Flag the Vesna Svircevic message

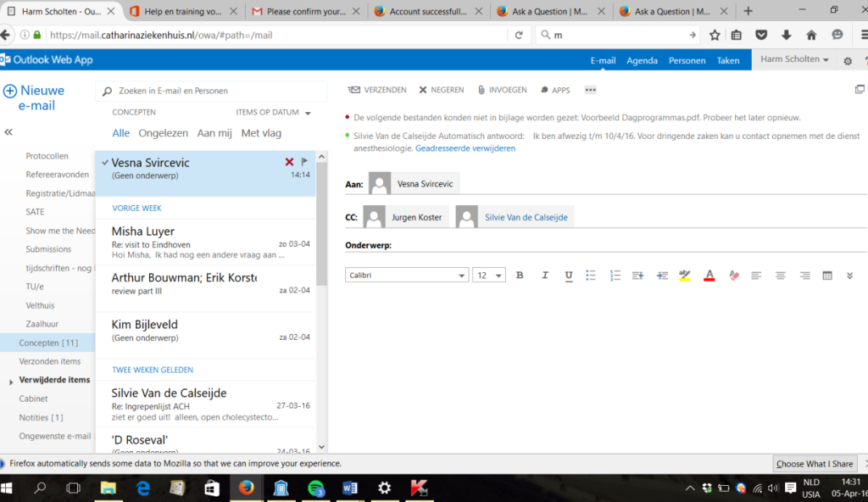(x=304, y=161)
